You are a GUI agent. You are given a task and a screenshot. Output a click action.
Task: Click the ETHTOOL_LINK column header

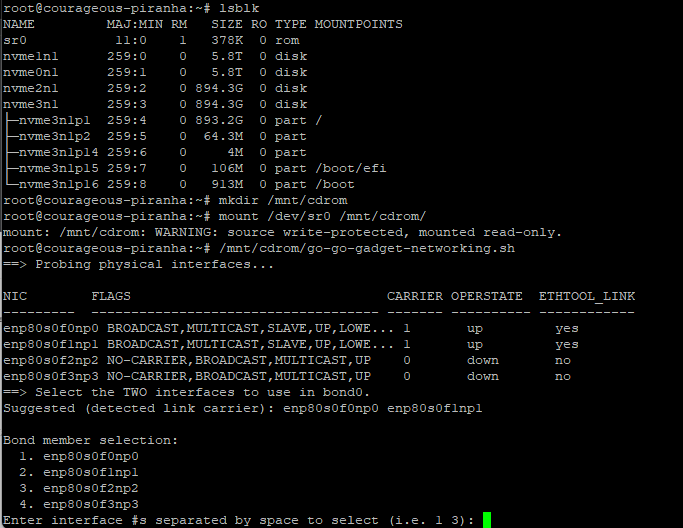[x=586, y=296]
